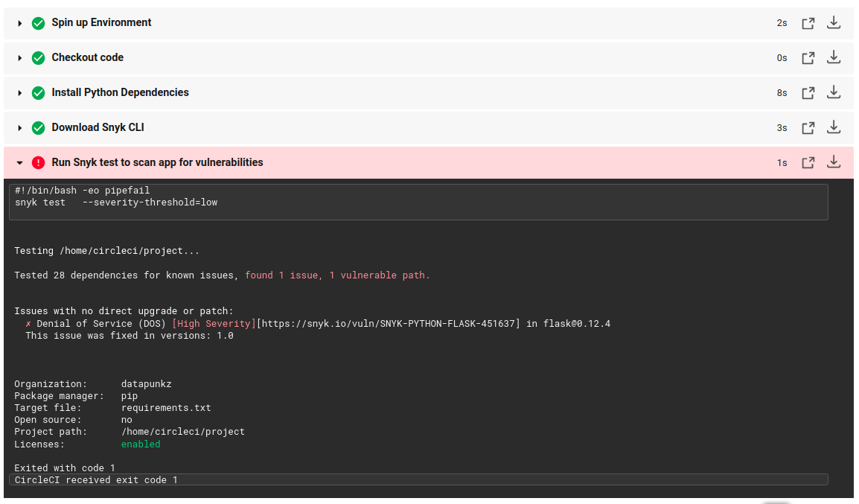This screenshot has height=504, width=859.
Task: Download logs for Checkout code step
Action: pyautogui.click(x=834, y=57)
